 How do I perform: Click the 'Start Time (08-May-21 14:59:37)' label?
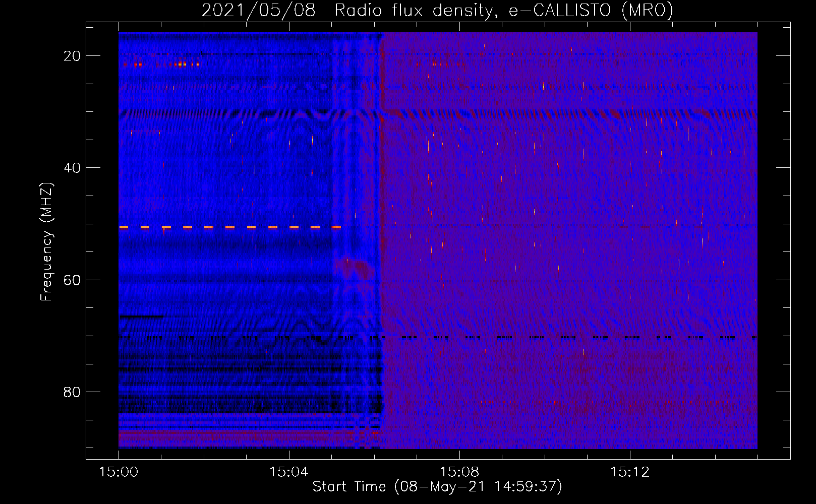[x=437, y=486]
